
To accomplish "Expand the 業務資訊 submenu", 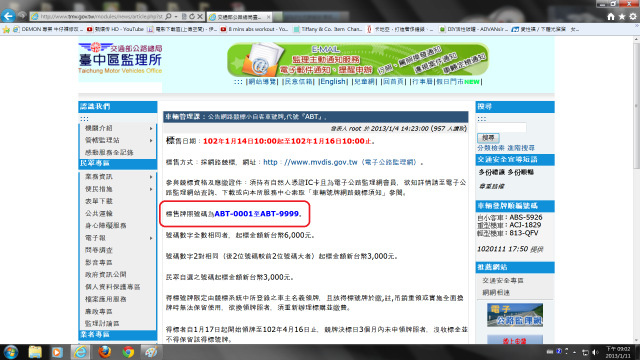I will (x=118, y=177).
